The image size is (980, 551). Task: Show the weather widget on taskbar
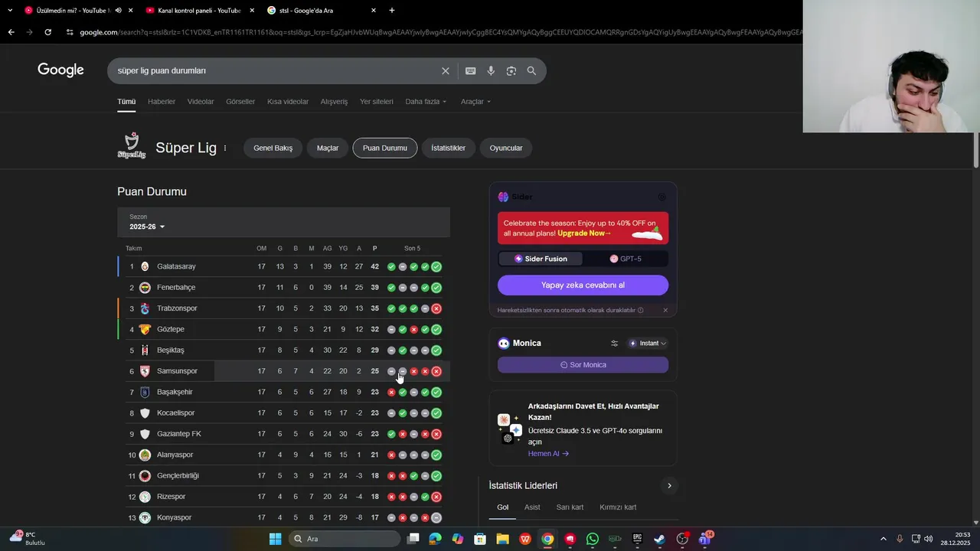[27, 538]
